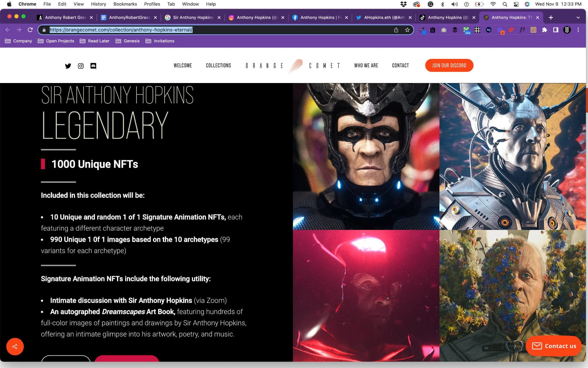
Task: Open the Who We Are nav link
Action: (x=366, y=65)
